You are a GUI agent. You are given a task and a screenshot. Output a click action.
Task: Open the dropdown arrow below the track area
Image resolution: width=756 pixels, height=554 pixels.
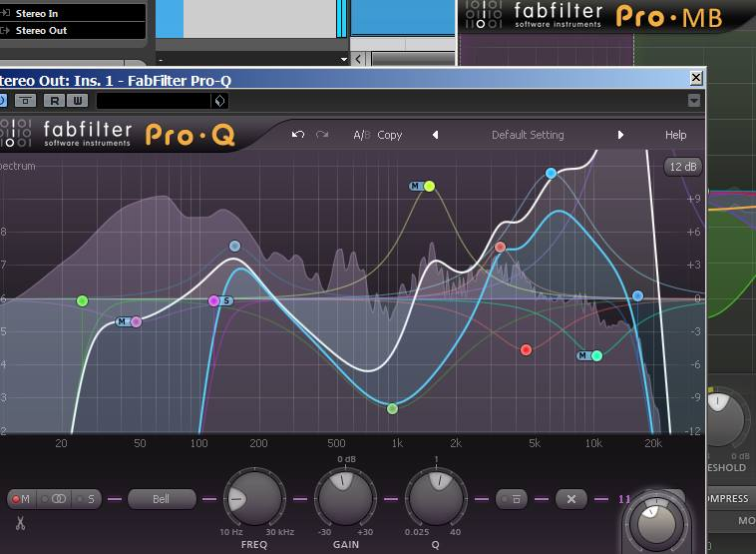[x=344, y=59]
